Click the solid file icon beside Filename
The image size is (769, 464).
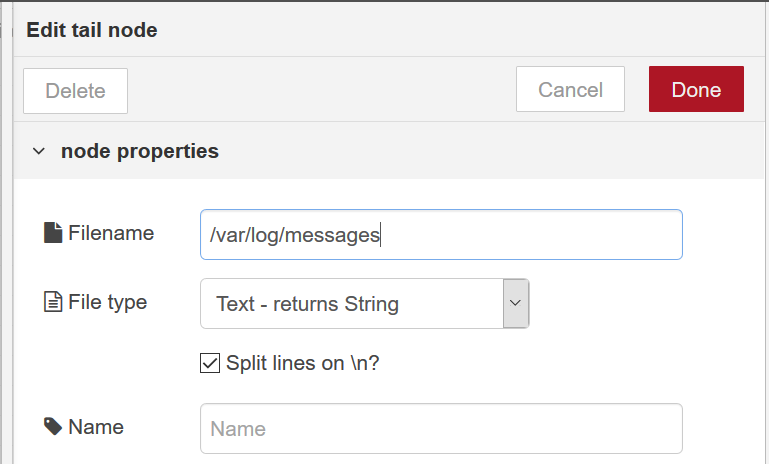(x=53, y=232)
